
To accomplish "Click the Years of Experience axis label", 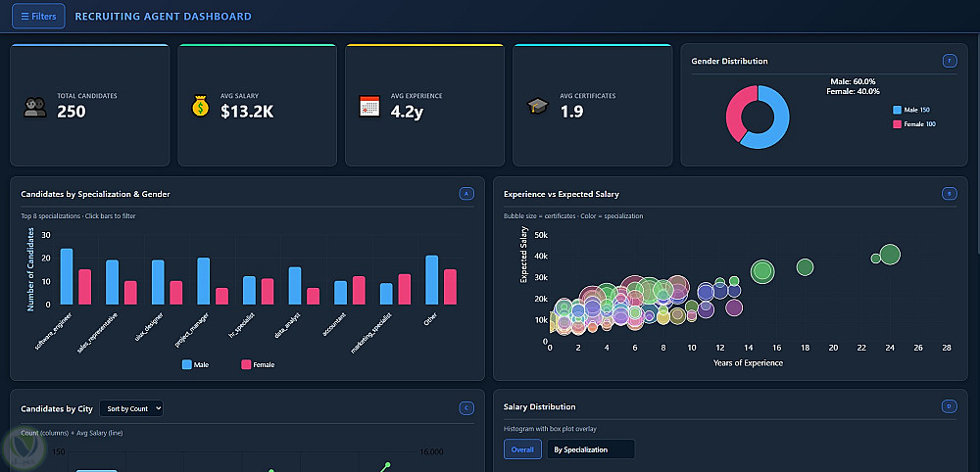I will pyautogui.click(x=748, y=362).
